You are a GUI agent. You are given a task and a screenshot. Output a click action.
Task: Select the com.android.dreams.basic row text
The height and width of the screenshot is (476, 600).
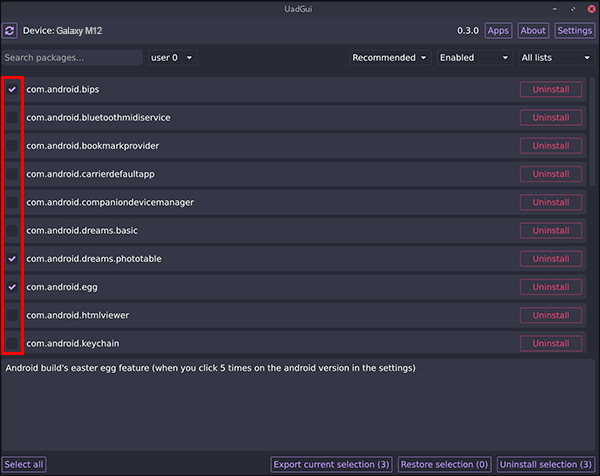(82, 230)
